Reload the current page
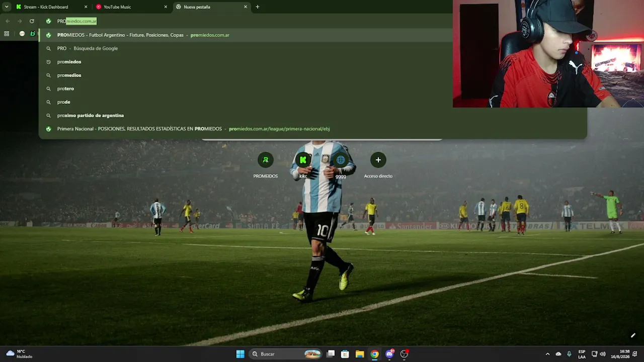This screenshot has height=362, width=644. click(32, 21)
